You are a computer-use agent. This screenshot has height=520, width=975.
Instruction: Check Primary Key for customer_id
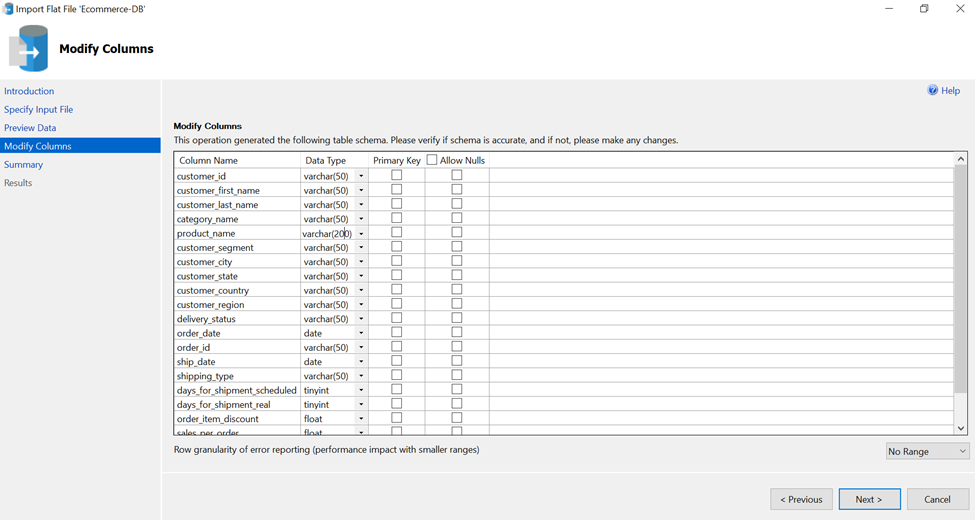[397, 175]
